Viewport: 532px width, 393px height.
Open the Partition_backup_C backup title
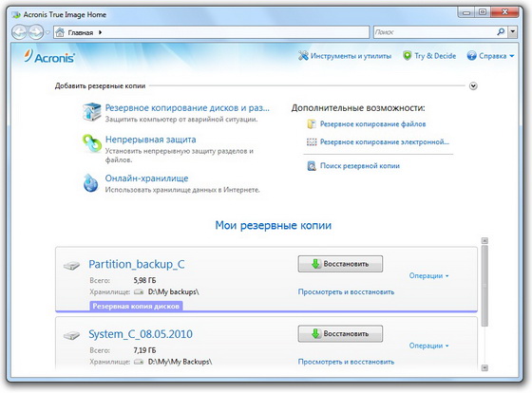point(137,264)
